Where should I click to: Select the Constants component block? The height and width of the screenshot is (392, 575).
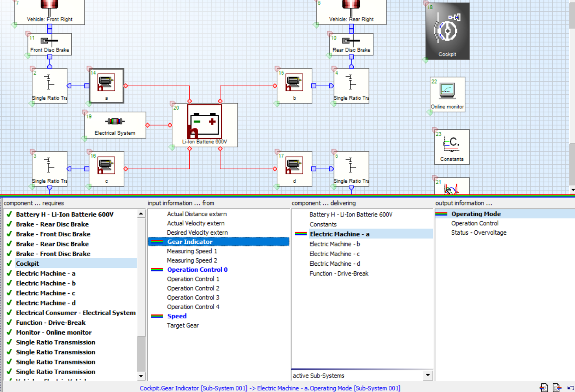tap(452, 146)
